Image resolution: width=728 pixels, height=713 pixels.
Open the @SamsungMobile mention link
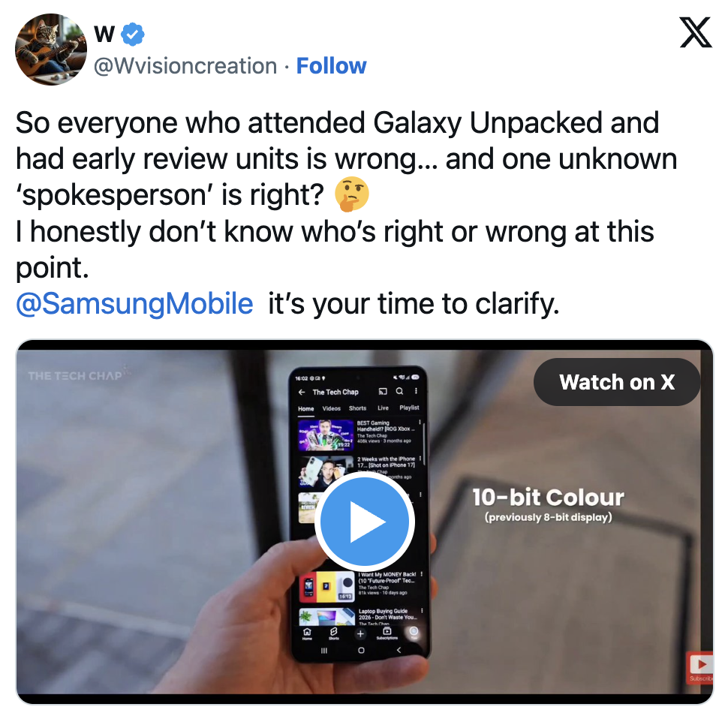coord(134,303)
